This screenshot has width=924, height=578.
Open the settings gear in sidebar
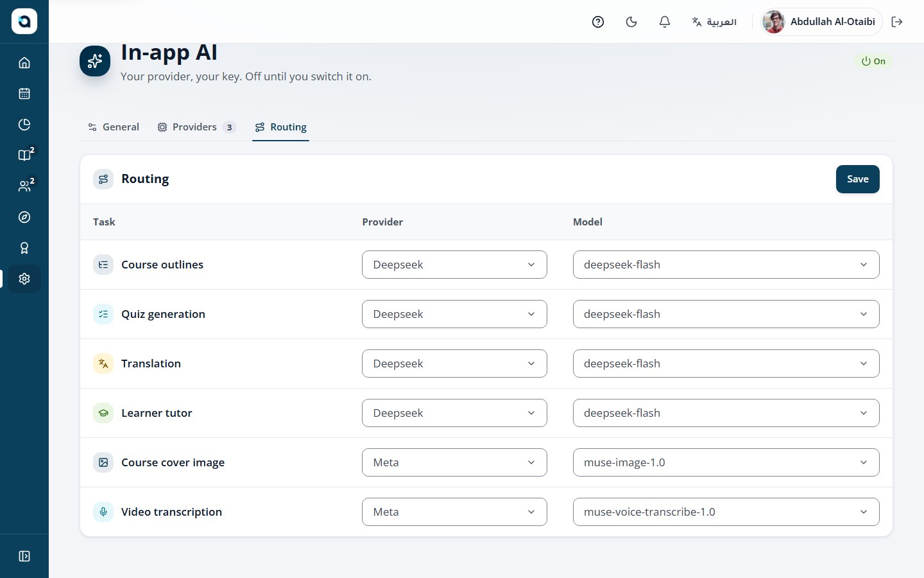(x=24, y=279)
